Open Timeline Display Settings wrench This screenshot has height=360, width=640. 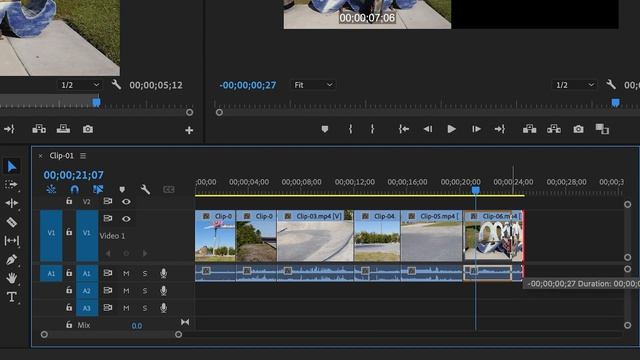(x=145, y=189)
